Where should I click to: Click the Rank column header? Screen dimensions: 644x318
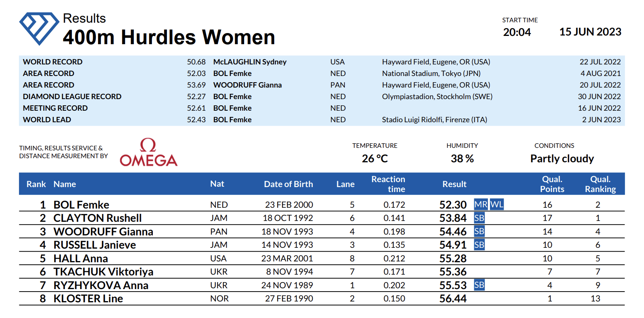[x=36, y=184]
